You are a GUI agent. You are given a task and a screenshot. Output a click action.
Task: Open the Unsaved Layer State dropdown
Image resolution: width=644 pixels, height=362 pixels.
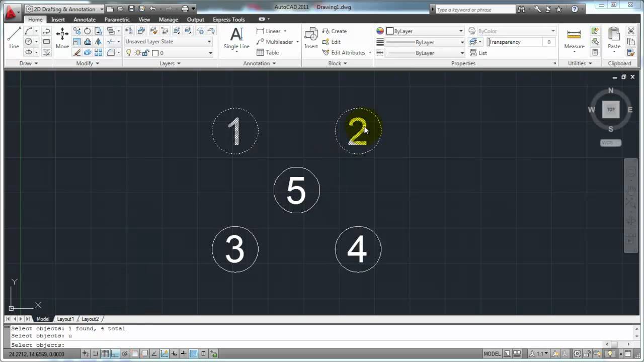tap(169, 42)
